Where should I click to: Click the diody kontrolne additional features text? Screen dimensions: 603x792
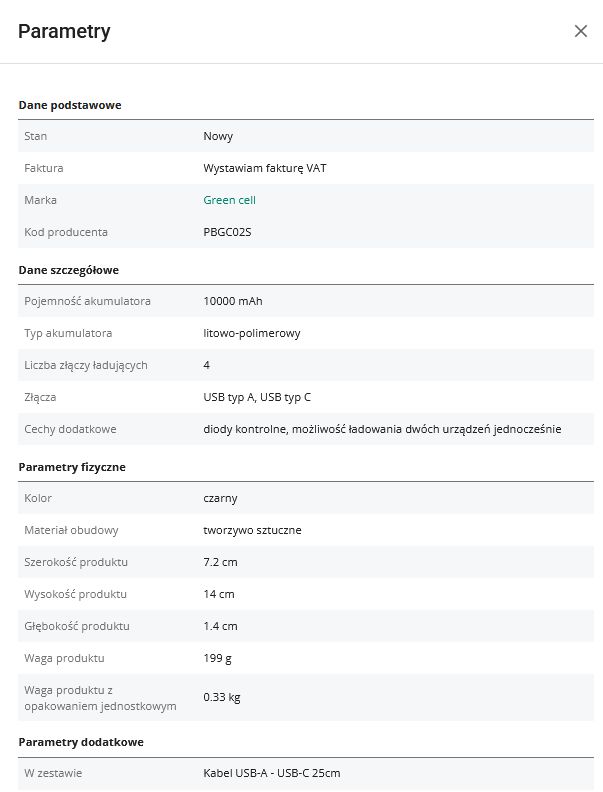coord(382,429)
